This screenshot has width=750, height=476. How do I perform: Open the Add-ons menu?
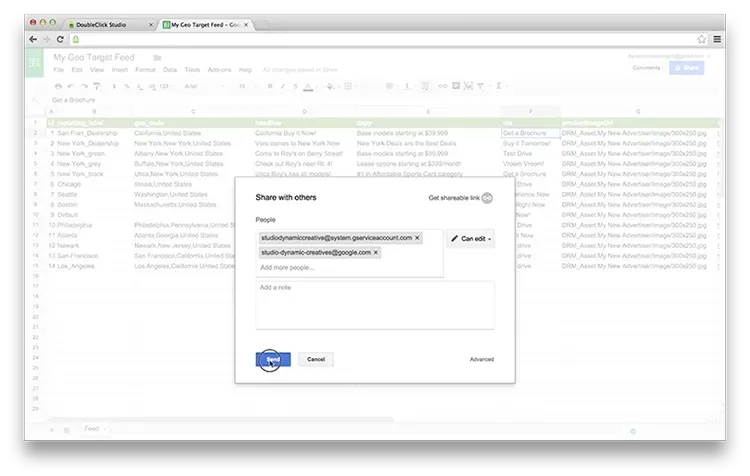219,70
